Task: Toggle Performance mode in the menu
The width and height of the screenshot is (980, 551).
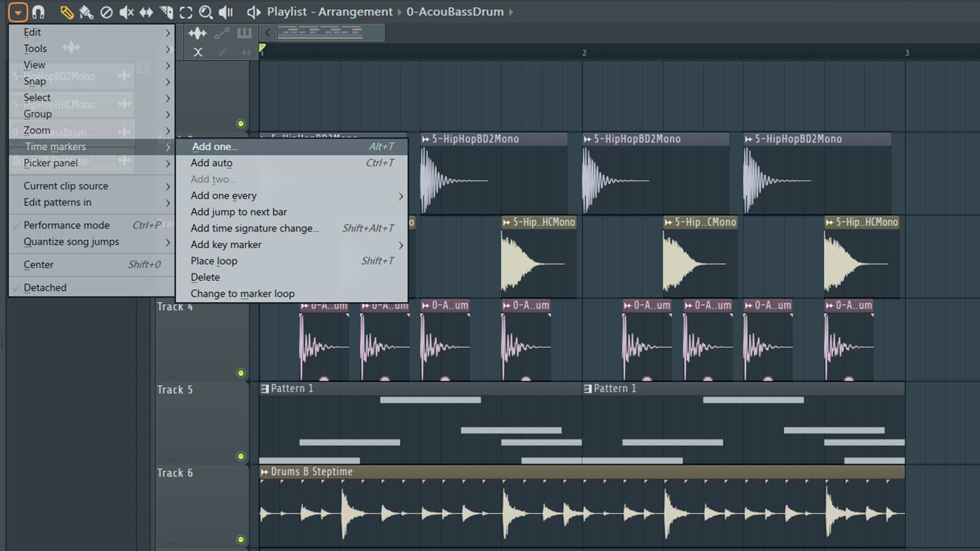Action: (x=66, y=225)
